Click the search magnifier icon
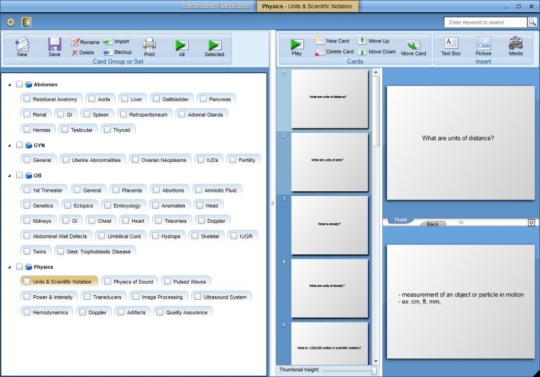This screenshot has height=377, width=540. [x=532, y=22]
